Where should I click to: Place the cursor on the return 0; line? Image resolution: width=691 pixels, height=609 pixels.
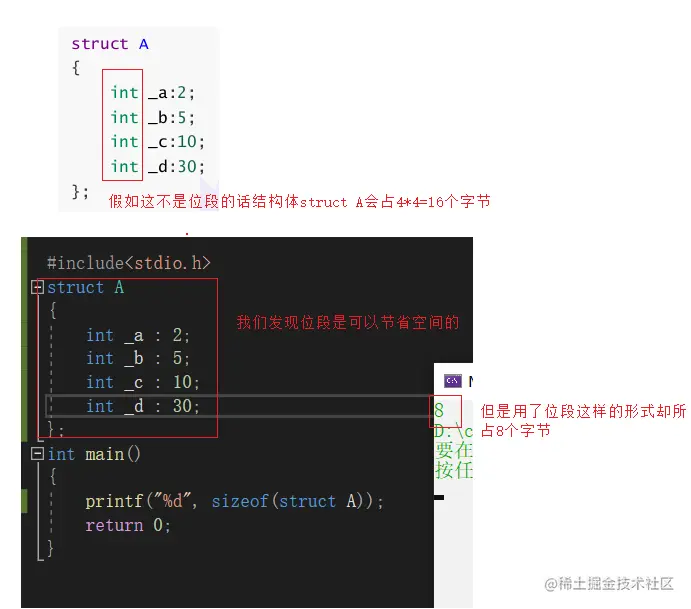click(x=128, y=525)
